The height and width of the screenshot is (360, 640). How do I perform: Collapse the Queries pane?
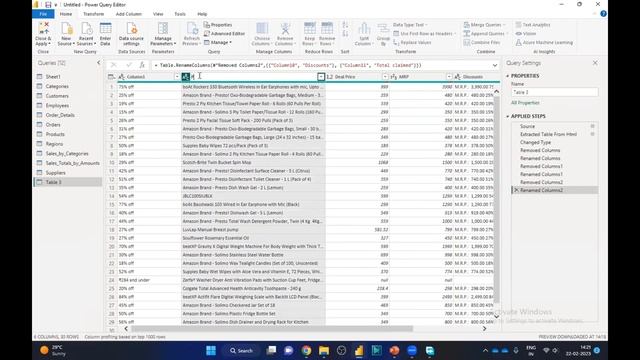[98, 63]
